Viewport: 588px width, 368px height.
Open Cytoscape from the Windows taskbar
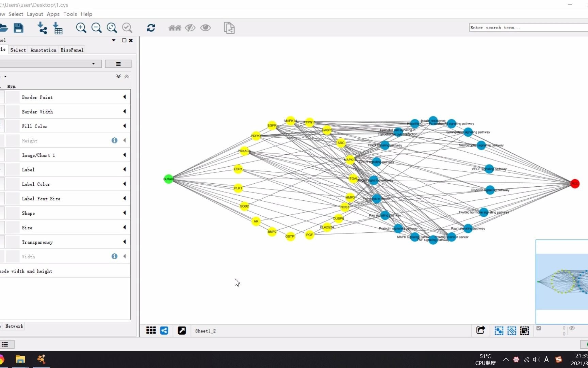pos(42,359)
